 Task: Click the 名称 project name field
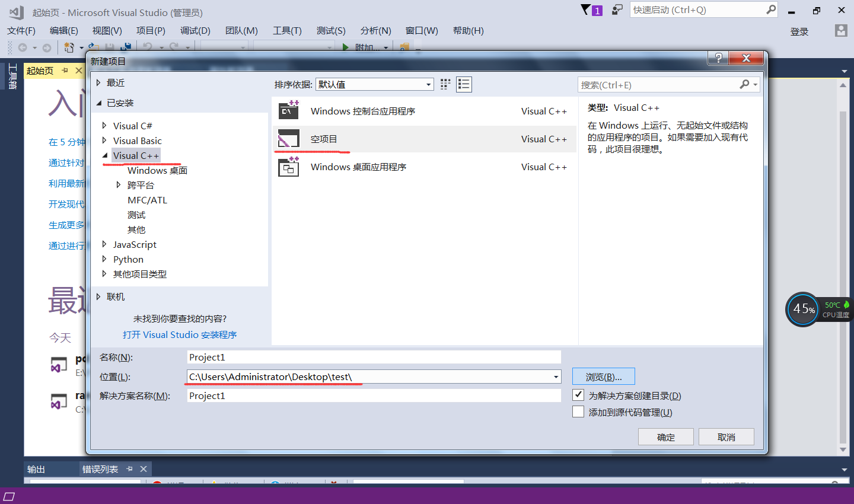[374, 357]
